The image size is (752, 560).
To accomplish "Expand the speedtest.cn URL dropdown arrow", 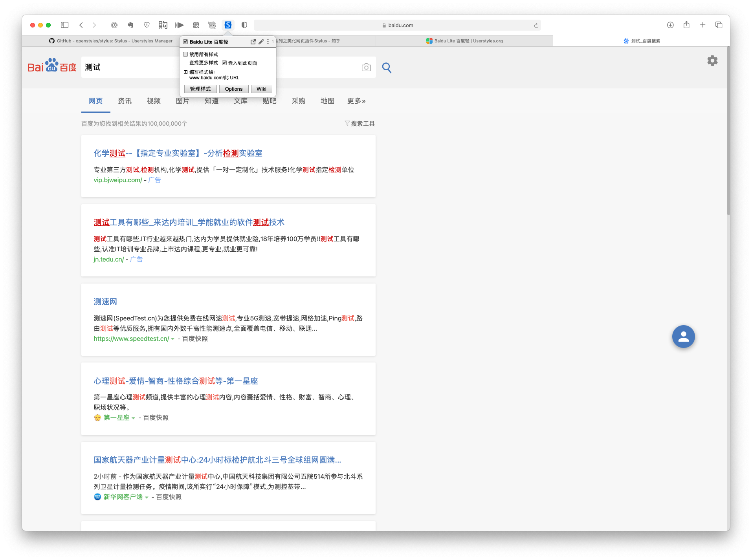I will click(x=172, y=339).
